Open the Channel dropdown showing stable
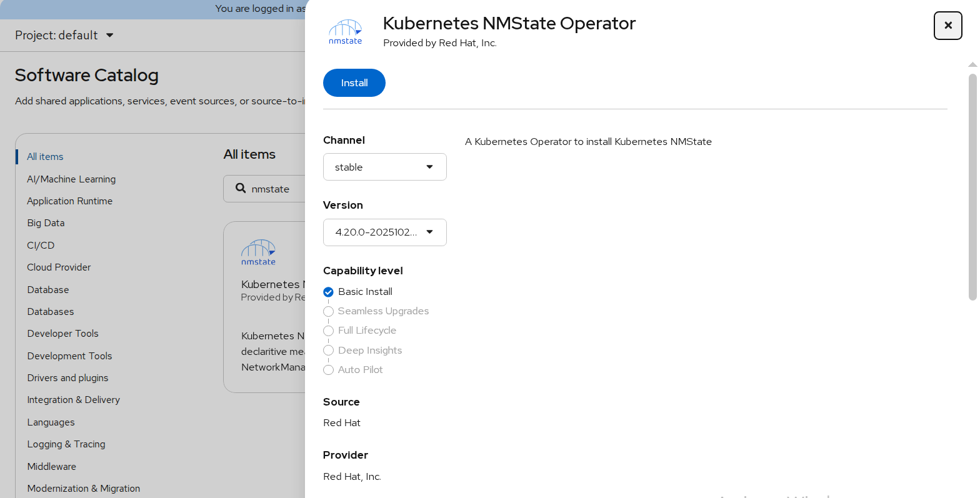 point(384,167)
